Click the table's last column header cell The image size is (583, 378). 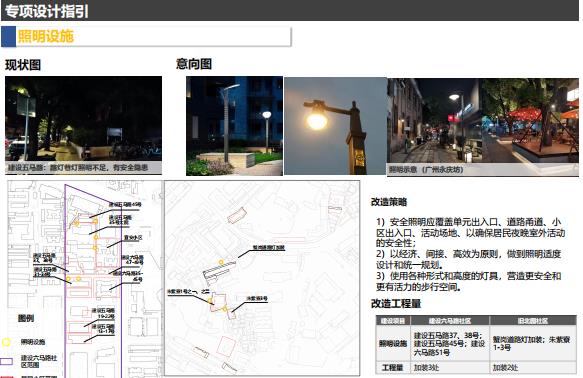click(x=533, y=321)
